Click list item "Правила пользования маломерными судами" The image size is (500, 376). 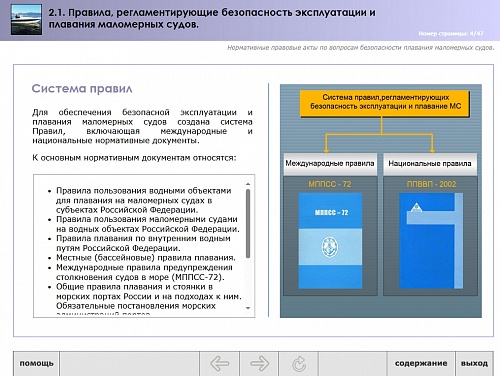coord(148,224)
